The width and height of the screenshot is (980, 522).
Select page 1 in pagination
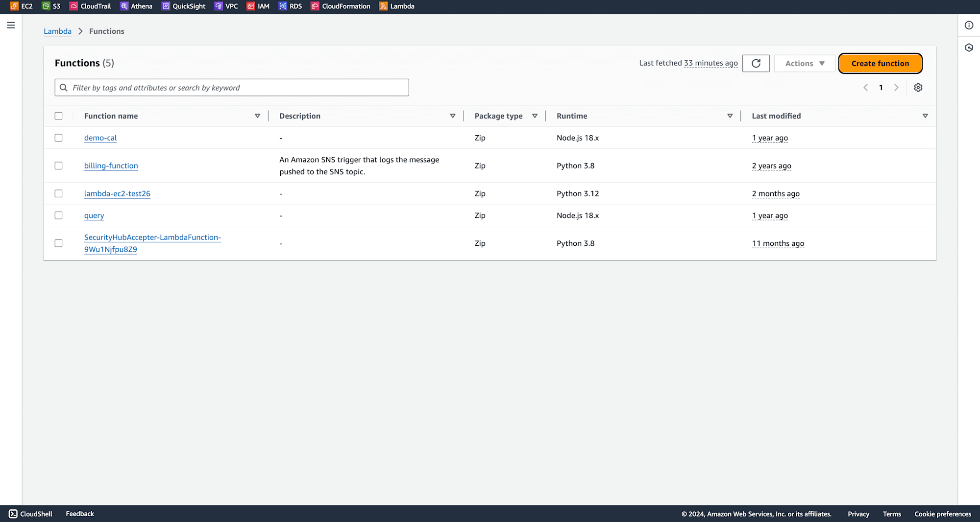click(881, 88)
